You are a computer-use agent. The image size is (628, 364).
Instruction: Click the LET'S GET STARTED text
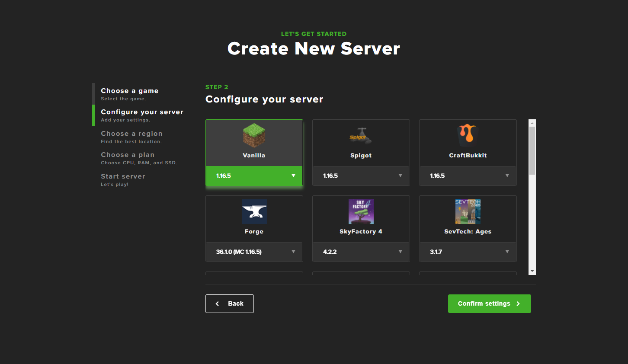(x=314, y=34)
